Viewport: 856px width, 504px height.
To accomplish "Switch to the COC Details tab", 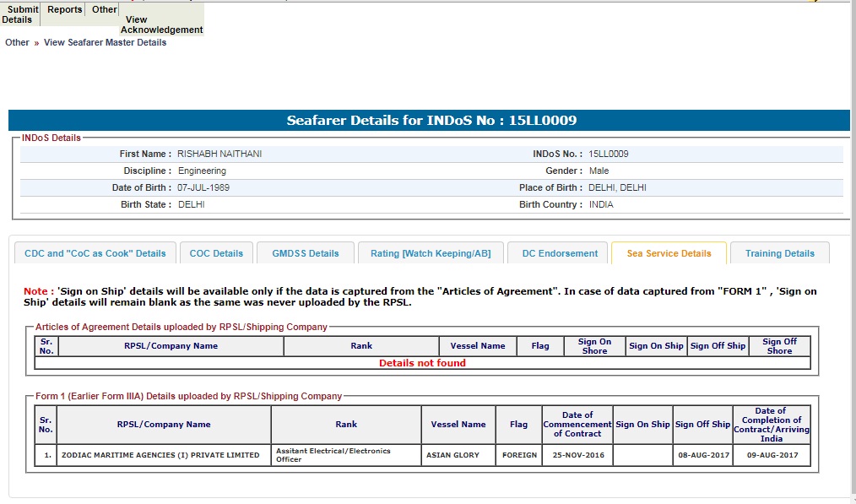I will click(x=216, y=253).
